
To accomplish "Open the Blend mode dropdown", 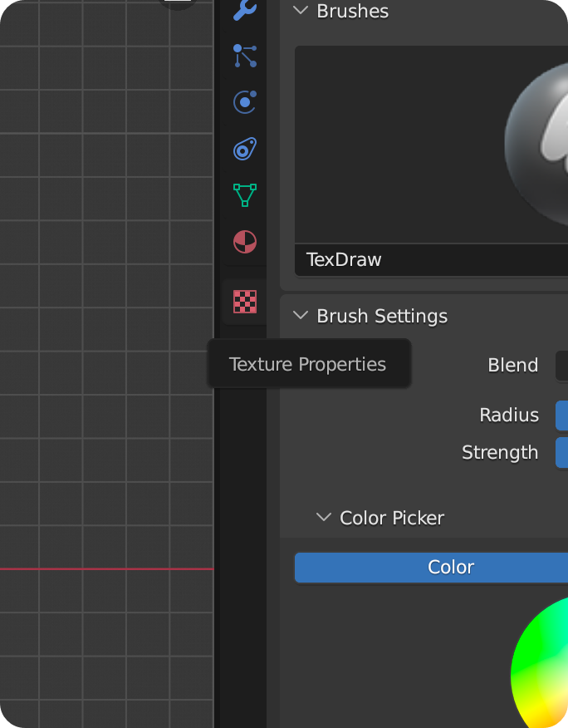I will pos(561,366).
